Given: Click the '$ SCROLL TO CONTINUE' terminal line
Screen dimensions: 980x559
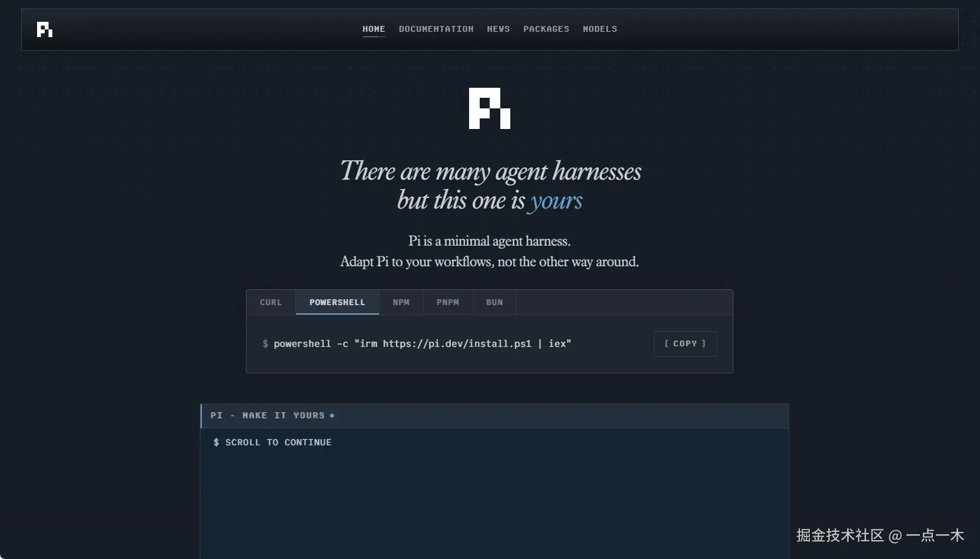Looking at the screenshot, I should click(x=273, y=442).
